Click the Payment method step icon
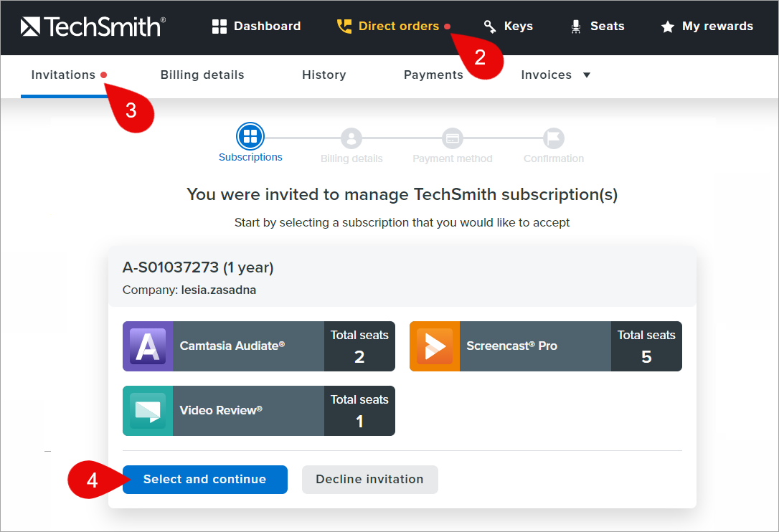 point(453,138)
